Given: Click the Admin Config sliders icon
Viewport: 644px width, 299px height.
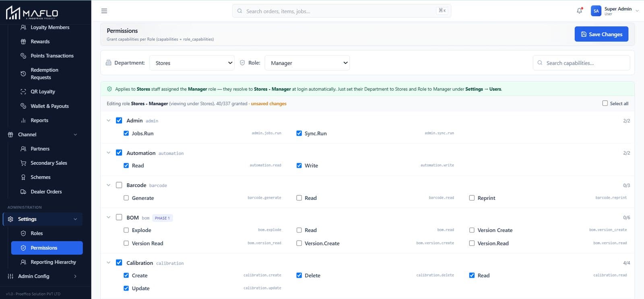Looking at the screenshot, I should pyautogui.click(x=10, y=276).
